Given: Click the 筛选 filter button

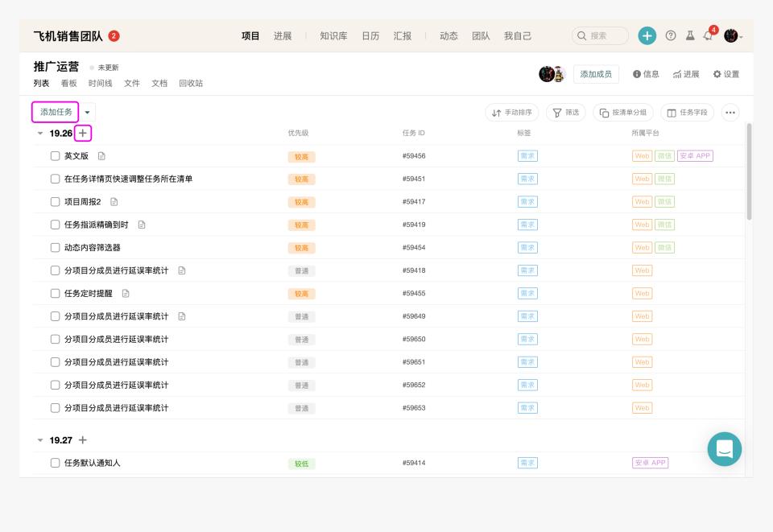Looking at the screenshot, I should (566, 113).
